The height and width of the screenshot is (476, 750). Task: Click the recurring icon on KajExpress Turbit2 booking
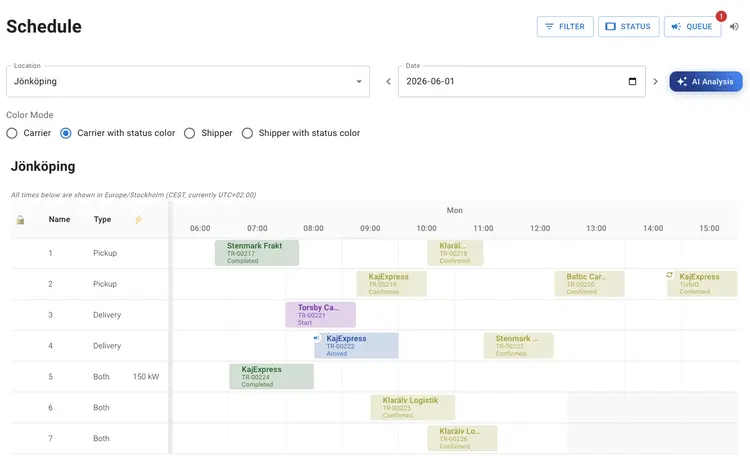click(x=670, y=275)
